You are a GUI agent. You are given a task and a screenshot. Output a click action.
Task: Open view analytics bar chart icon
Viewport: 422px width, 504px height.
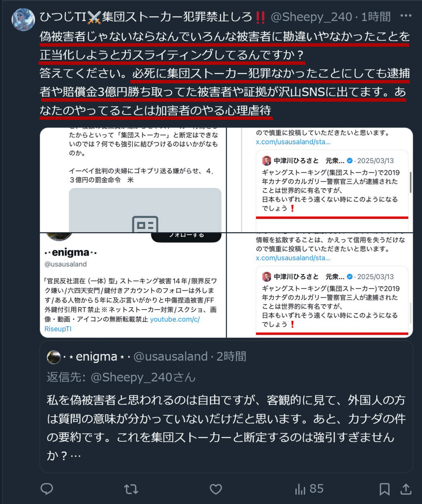coord(300,489)
